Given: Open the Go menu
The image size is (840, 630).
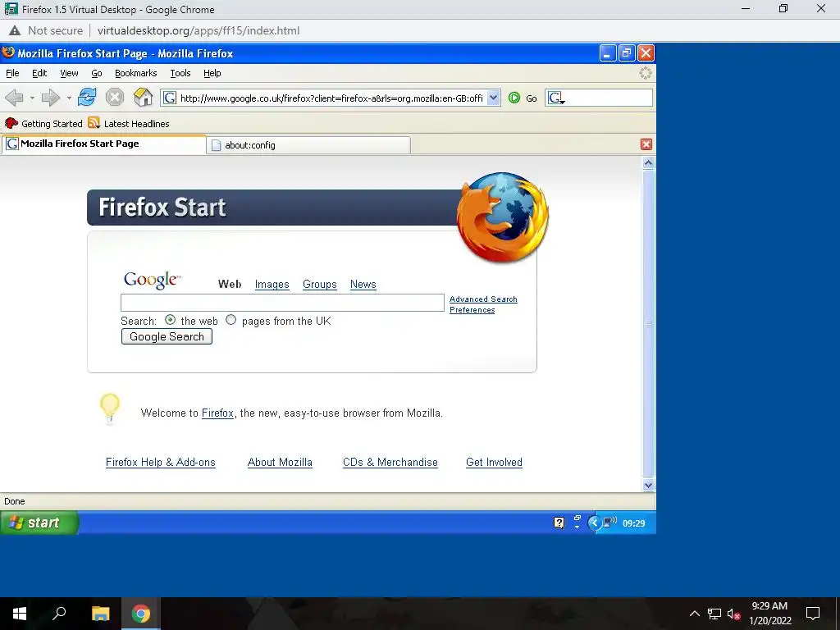Looking at the screenshot, I should (x=97, y=73).
